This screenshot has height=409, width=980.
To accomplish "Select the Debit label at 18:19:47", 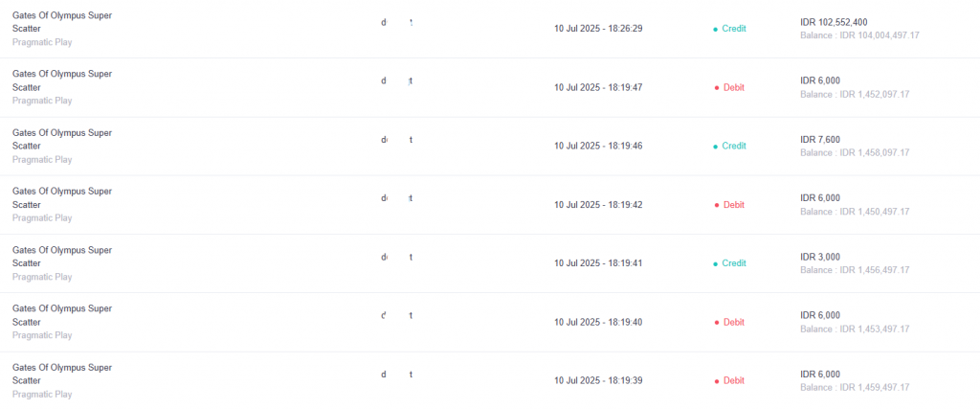I will pyautogui.click(x=734, y=87).
